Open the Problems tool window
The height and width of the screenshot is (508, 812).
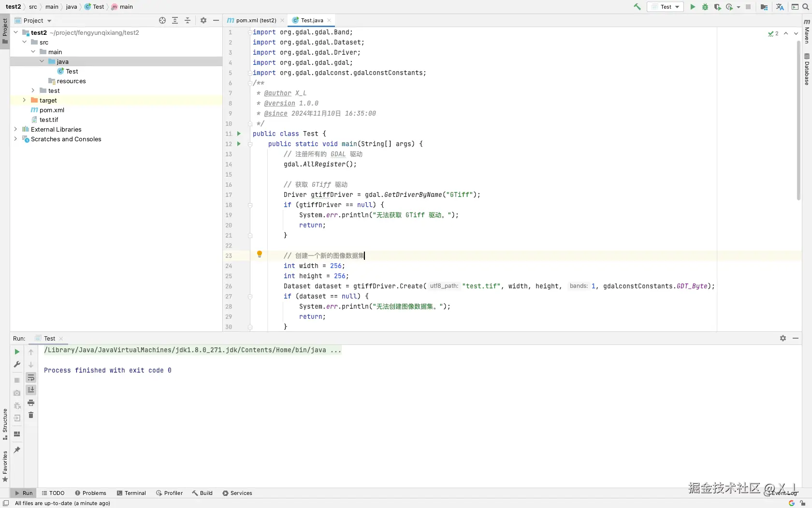[90, 493]
